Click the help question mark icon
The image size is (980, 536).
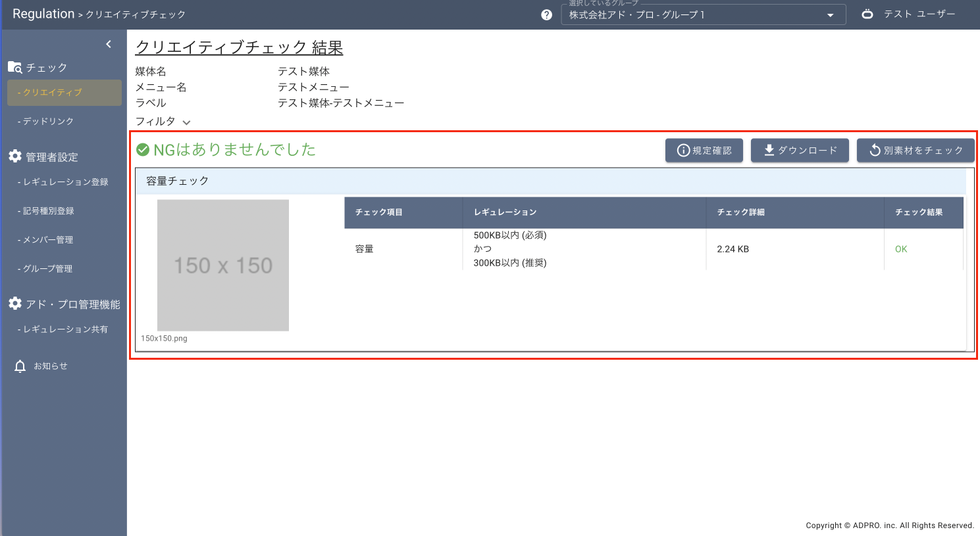pos(546,14)
